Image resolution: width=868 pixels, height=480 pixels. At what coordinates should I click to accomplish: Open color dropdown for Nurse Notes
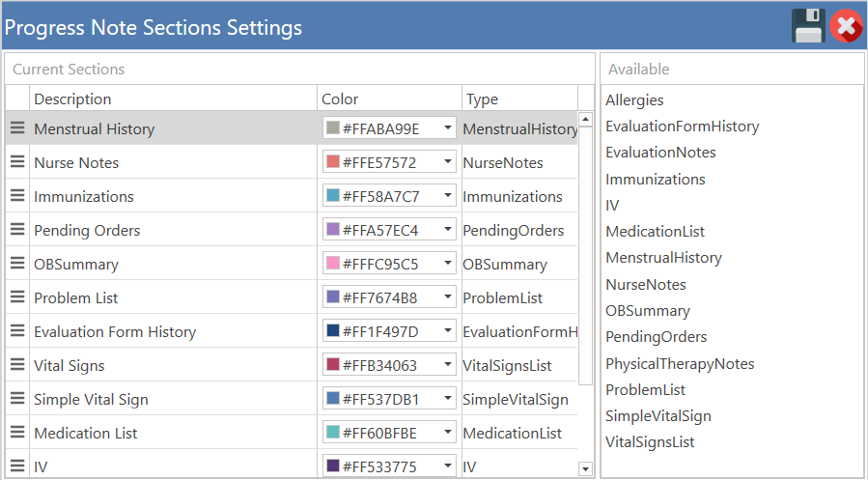pyautogui.click(x=448, y=162)
